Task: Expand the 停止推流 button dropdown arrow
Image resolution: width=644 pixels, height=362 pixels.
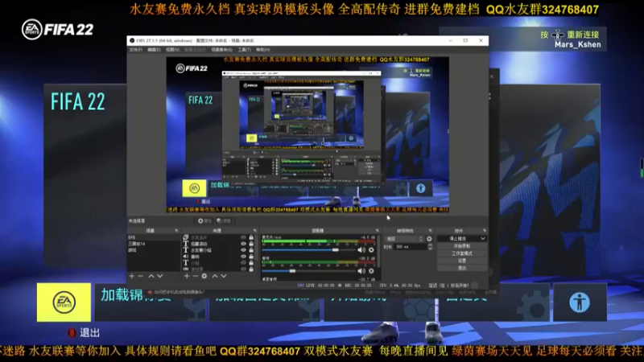Action: click(x=482, y=238)
